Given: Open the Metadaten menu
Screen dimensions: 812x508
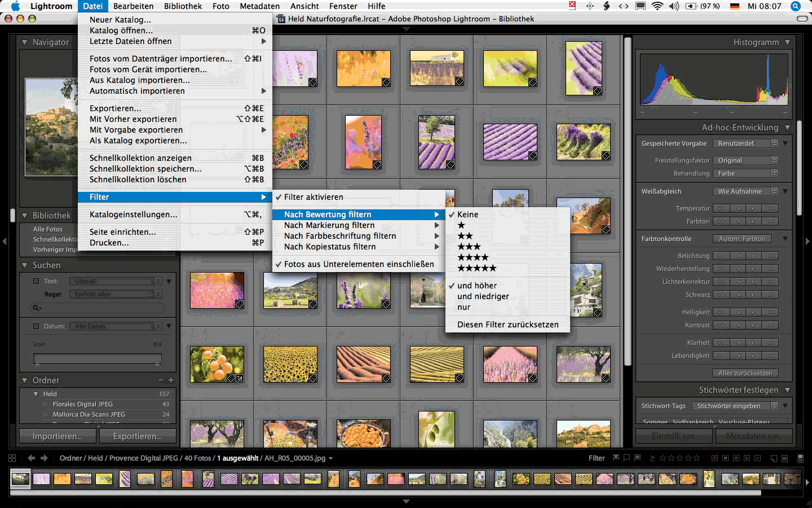Looking at the screenshot, I should pos(259,6).
